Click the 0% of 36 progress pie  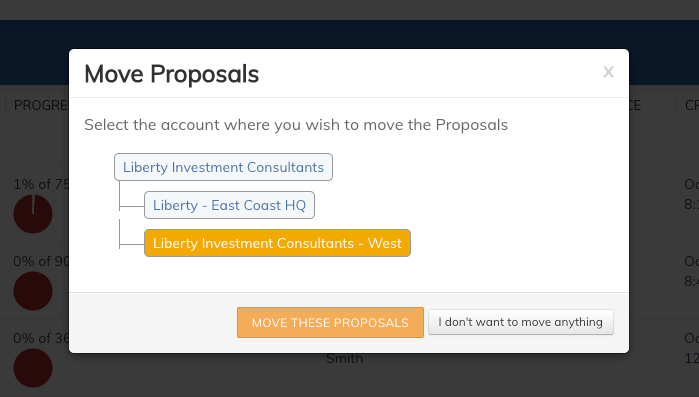pos(33,368)
